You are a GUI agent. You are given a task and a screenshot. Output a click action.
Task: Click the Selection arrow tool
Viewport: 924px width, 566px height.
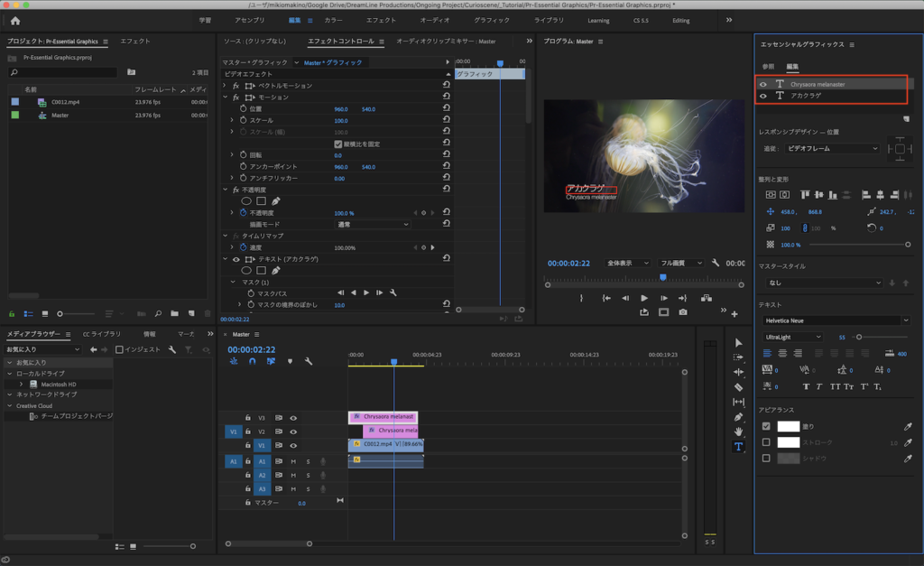(738, 342)
